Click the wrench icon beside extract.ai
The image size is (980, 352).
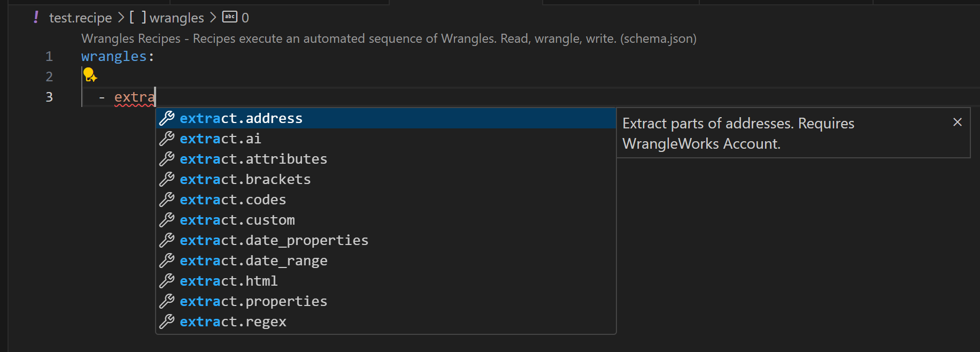pos(166,139)
